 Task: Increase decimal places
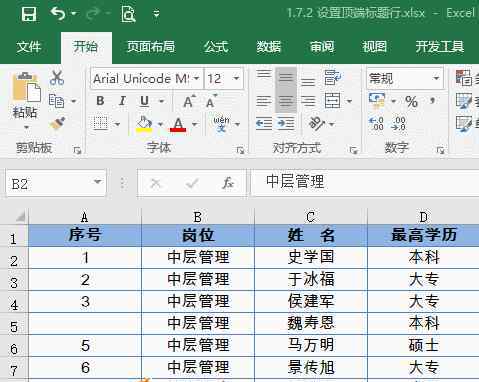coord(377,124)
